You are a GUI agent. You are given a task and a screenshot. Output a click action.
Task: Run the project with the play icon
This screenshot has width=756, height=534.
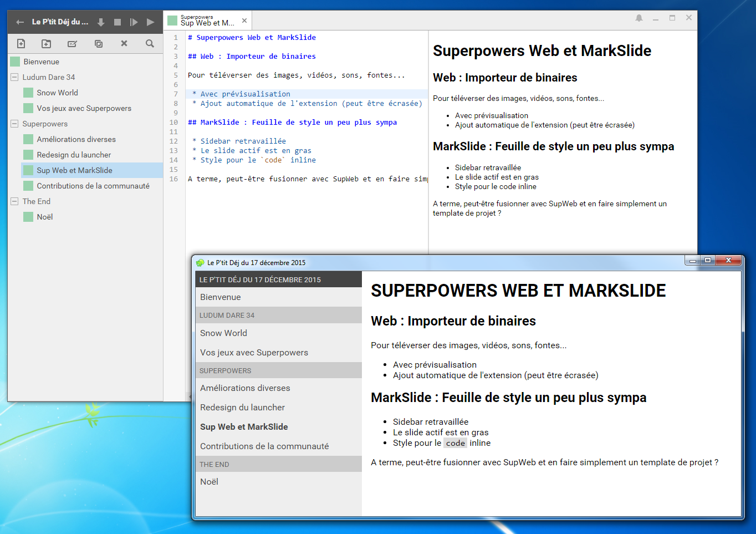click(150, 22)
